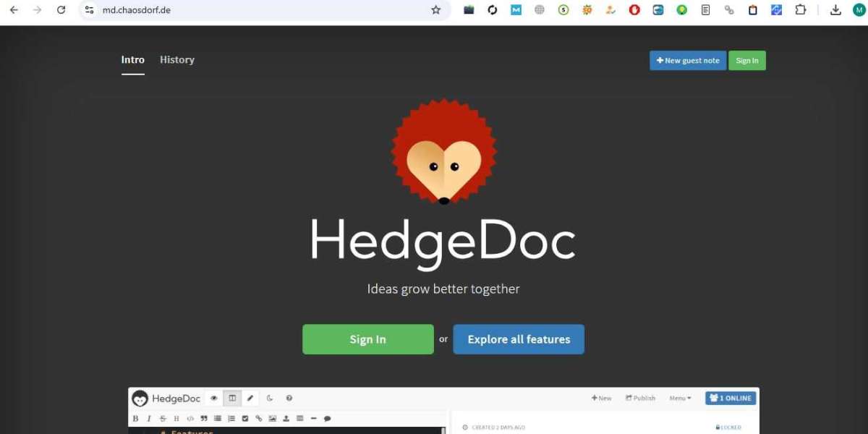
Task: Open the site information icon beside the URL
Action: click(x=89, y=10)
